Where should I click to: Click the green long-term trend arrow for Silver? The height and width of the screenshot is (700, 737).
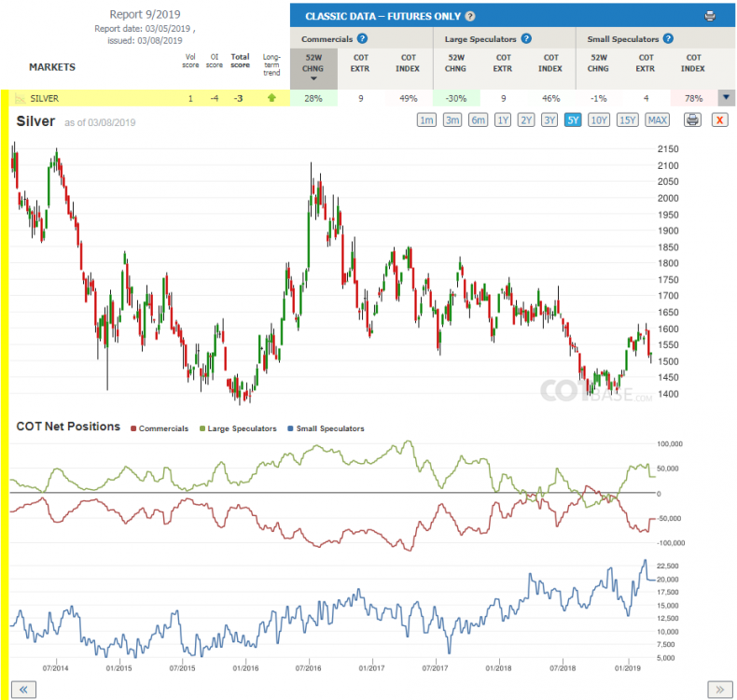(271, 98)
